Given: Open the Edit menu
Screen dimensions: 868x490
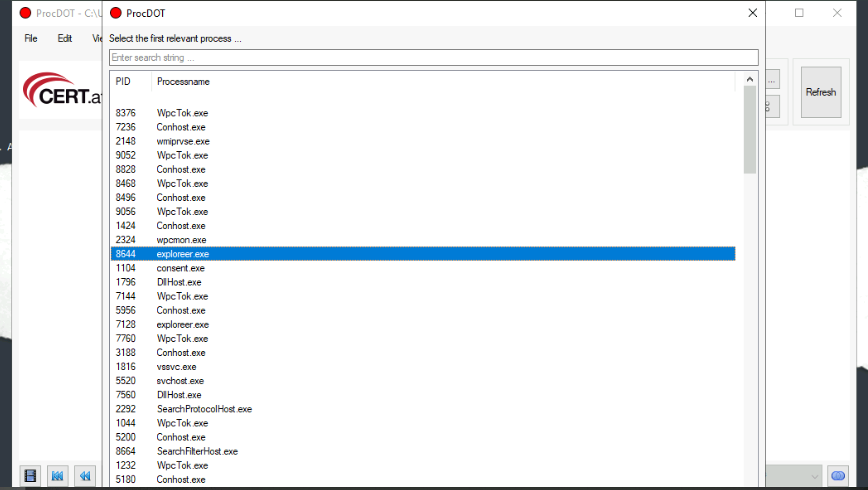Looking at the screenshot, I should point(64,38).
